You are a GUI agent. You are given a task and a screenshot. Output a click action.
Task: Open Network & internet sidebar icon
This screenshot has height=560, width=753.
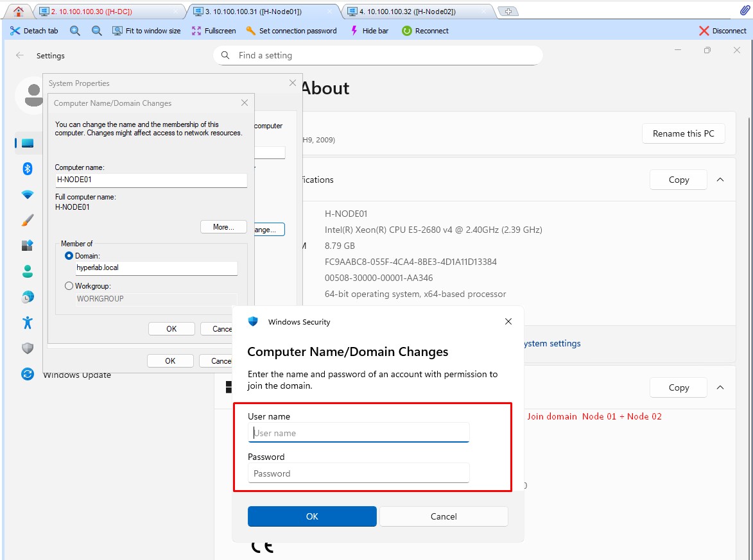[28, 194]
